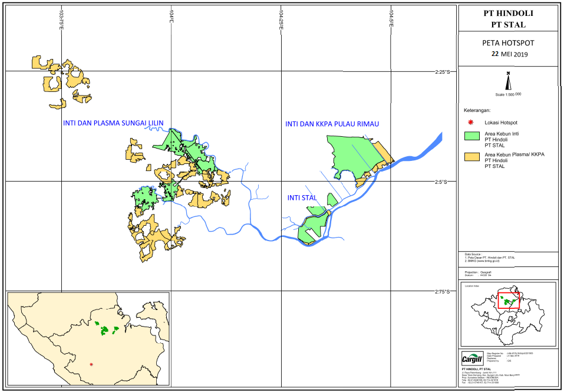Image resolution: width=564 pixels, height=392 pixels.
Task: Click the north arrow compass symbol
Action: tap(508, 81)
